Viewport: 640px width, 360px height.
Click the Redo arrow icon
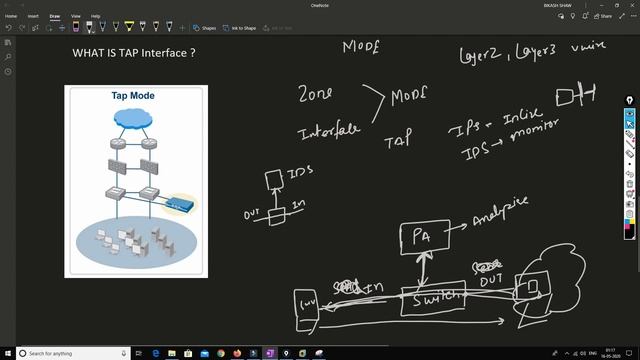[x=22, y=28]
